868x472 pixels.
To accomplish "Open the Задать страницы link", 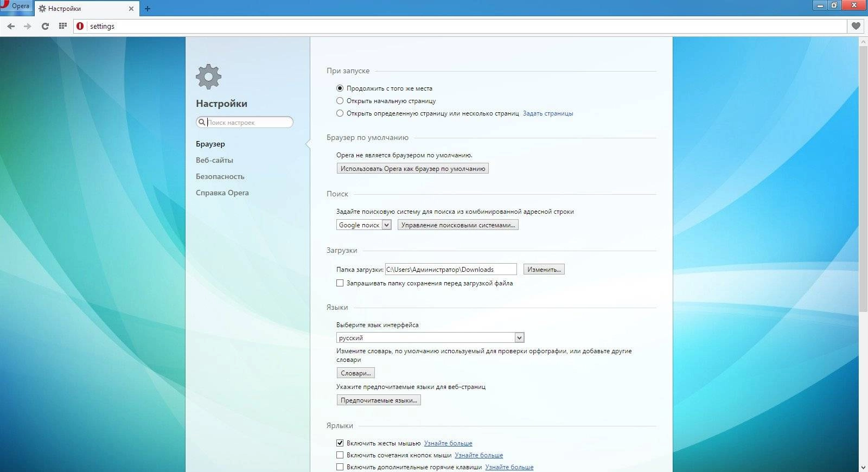I will [x=548, y=113].
